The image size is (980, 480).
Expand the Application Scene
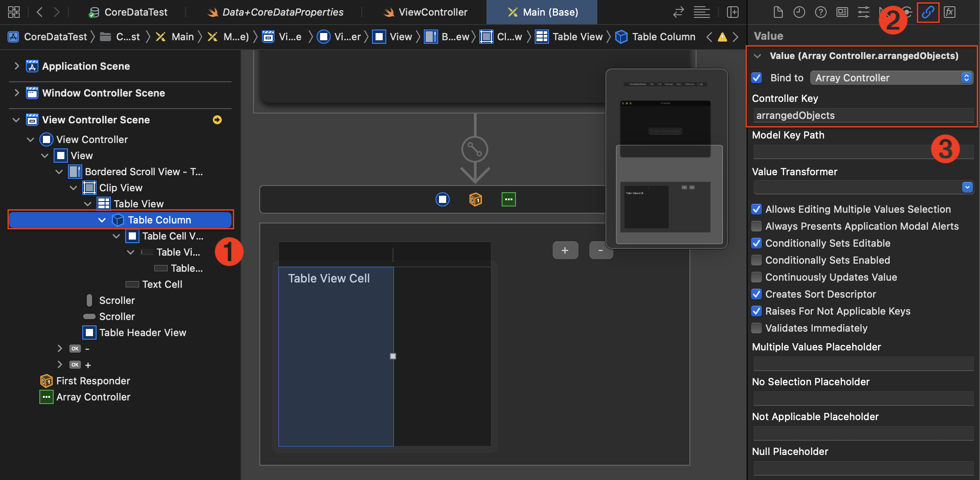pyautogui.click(x=17, y=66)
